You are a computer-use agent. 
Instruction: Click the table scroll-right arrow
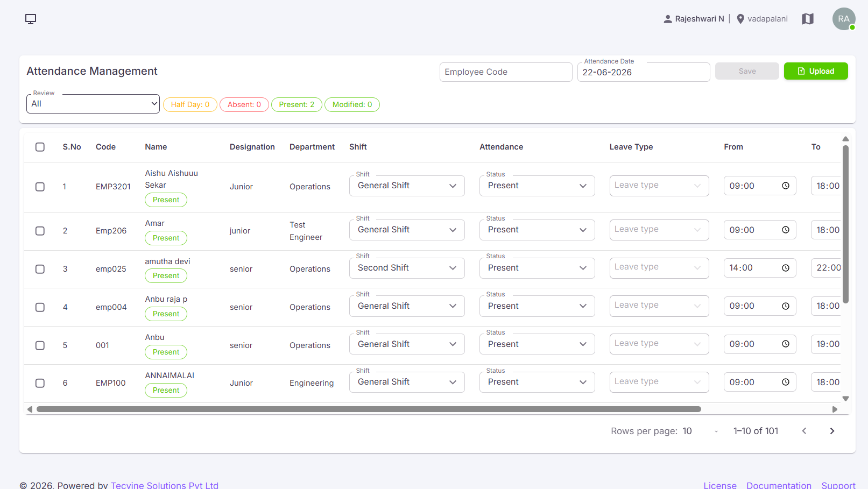tap(835, 409)
